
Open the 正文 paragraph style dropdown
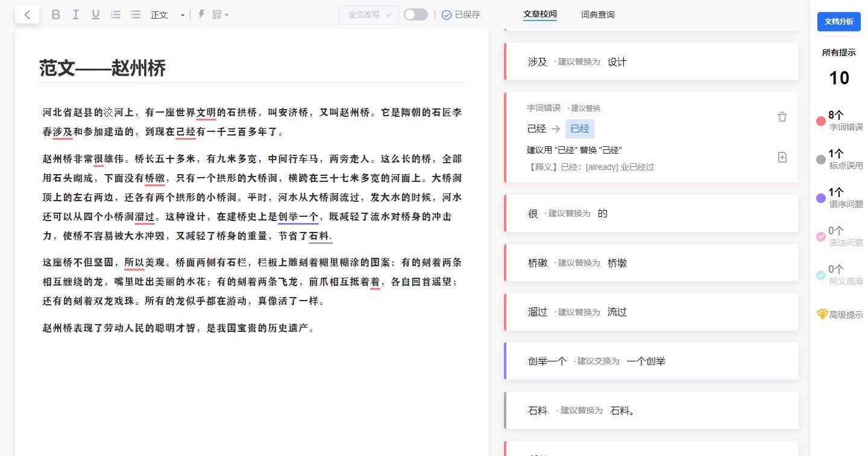coord(168,14)
